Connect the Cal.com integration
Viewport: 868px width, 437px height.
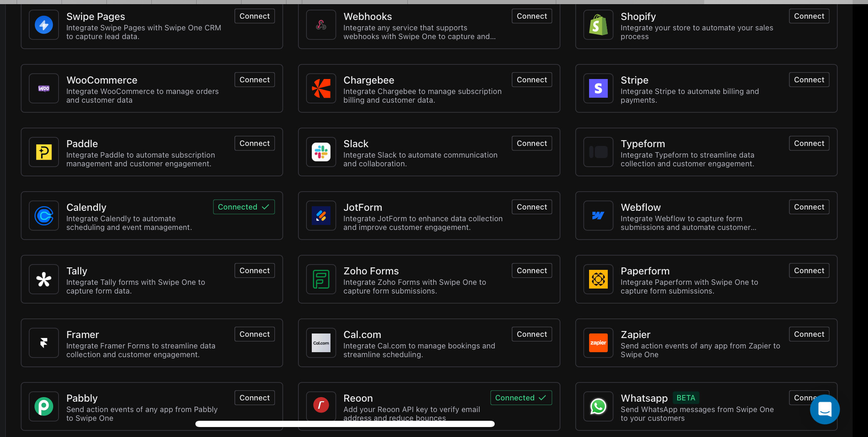[x=532, y=334]
